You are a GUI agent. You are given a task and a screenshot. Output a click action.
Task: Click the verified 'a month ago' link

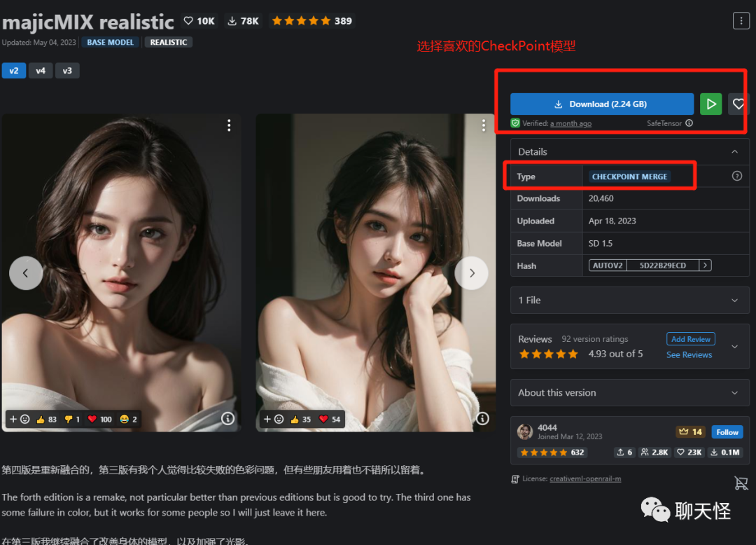pos(570,123)
